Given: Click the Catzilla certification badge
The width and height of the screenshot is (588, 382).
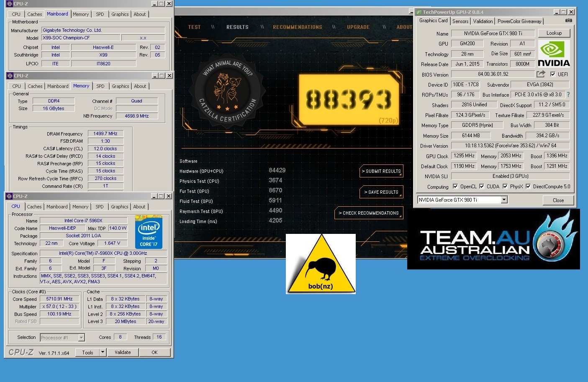Looking at the screenshot, I should click(x=227, y=91).
